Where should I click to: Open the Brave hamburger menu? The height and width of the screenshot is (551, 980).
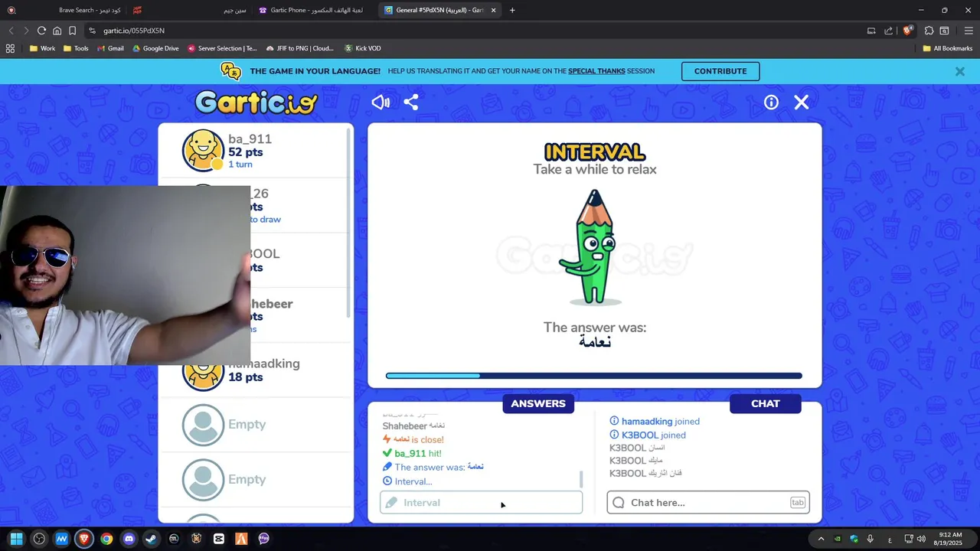click(x=969, y=31)
